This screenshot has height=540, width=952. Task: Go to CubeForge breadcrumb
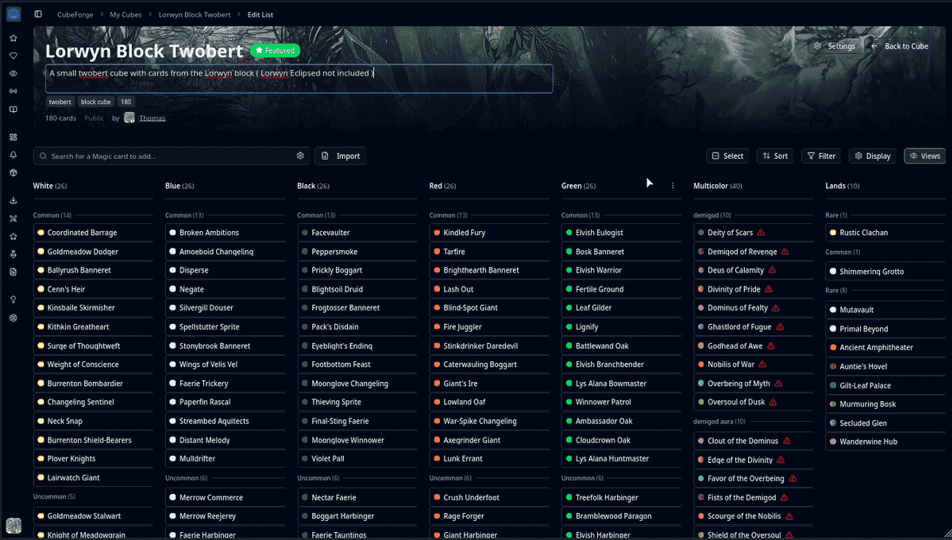click(x=75, y=15)
